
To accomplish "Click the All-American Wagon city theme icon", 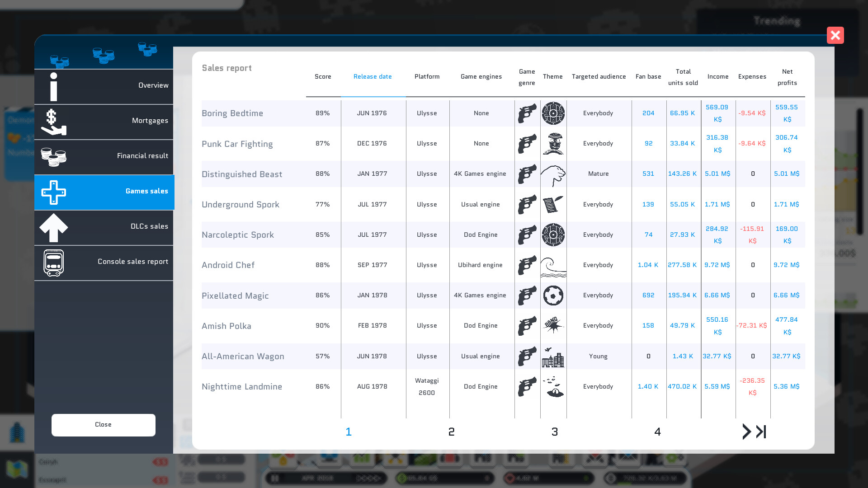I will (x=553, y=357).
